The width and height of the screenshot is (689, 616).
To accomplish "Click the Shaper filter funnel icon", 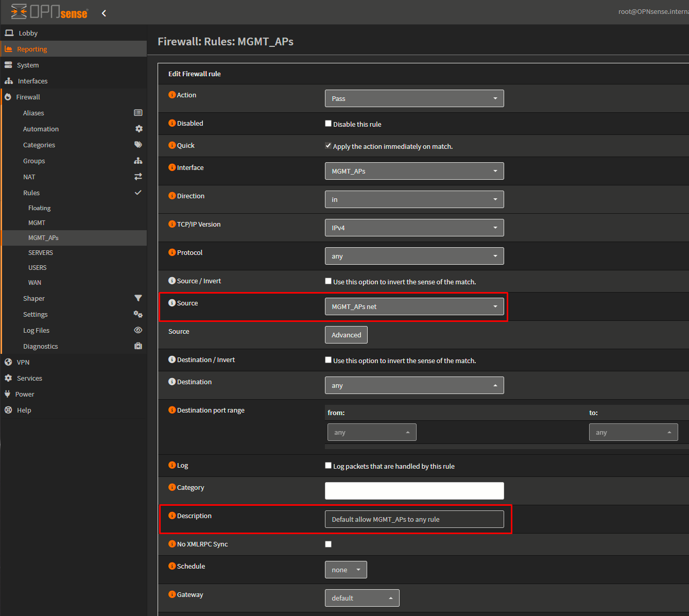I will 138,298.
